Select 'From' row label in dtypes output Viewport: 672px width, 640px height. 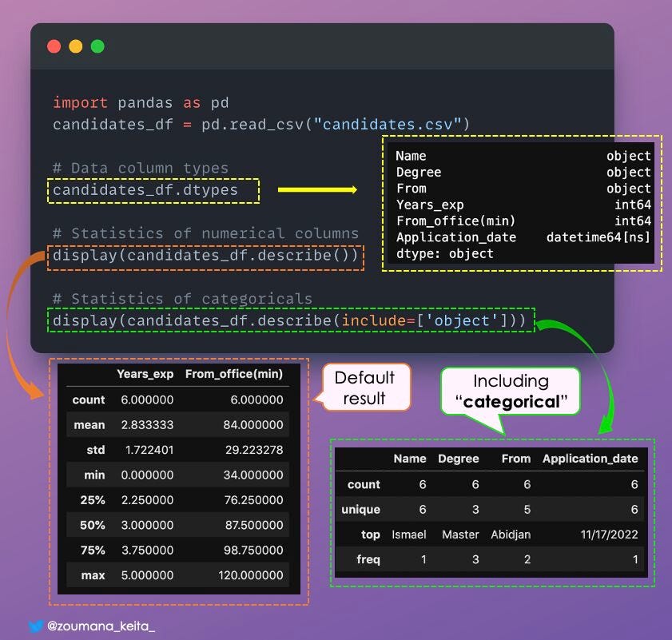[412, 189]
